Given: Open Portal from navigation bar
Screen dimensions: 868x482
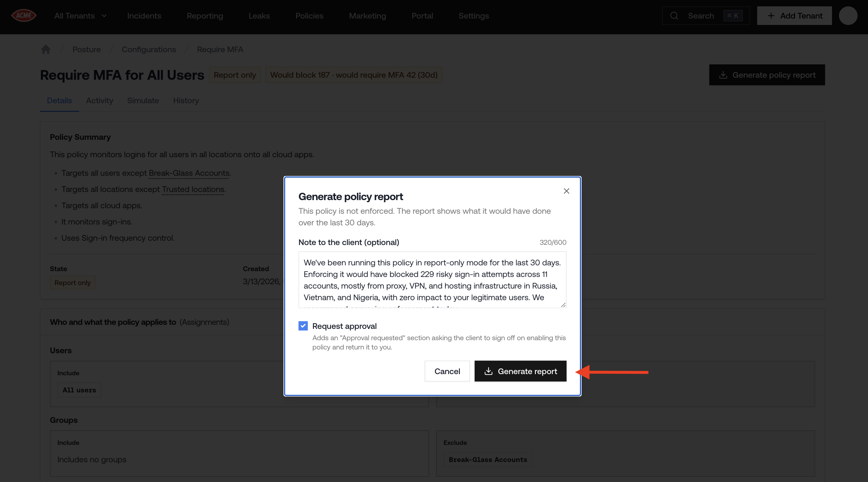Looking at the screenshot, I should coord(422,16).
